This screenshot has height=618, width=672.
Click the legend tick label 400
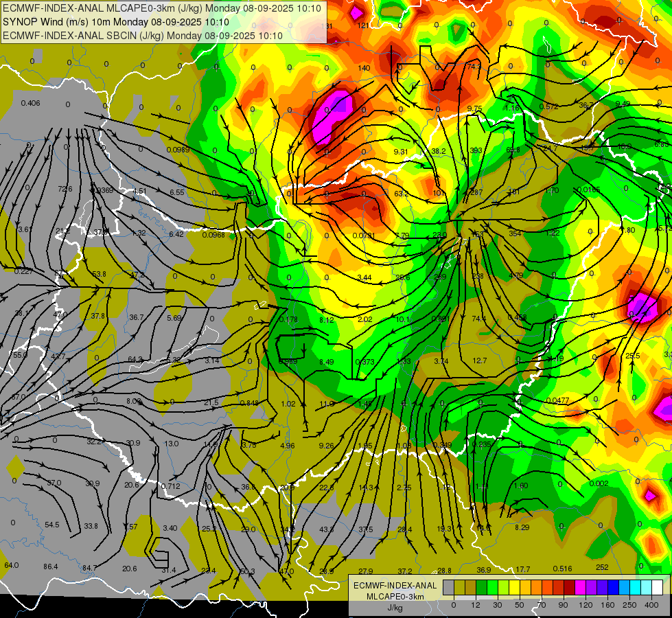[651, 605]
